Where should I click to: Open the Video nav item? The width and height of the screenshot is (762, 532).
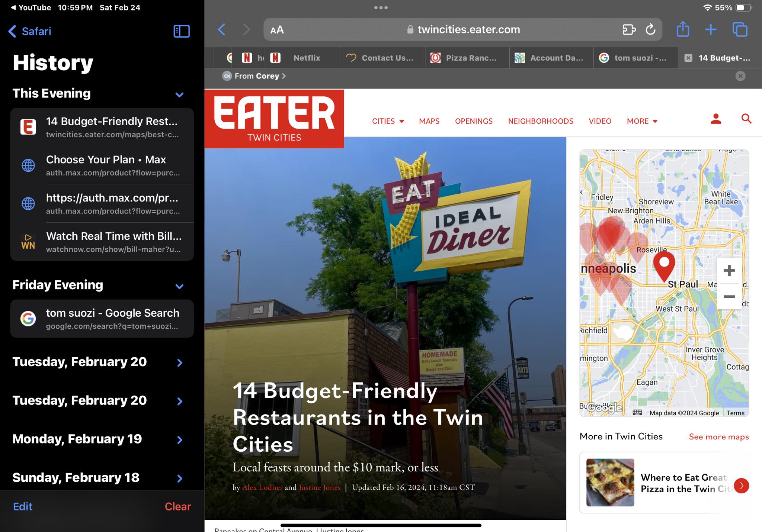click(x=600, y=121)
